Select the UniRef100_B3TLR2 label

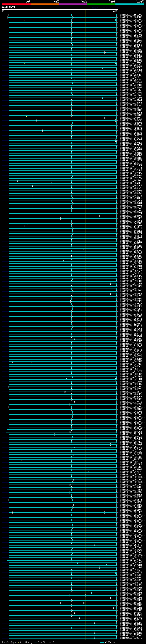[x=131, y=170]
